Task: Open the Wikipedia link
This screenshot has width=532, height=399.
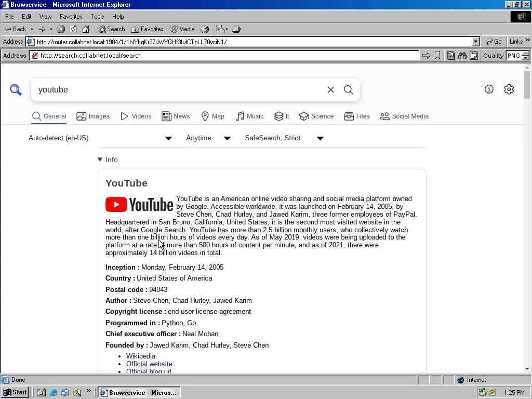Action: (x=141, y=356)
